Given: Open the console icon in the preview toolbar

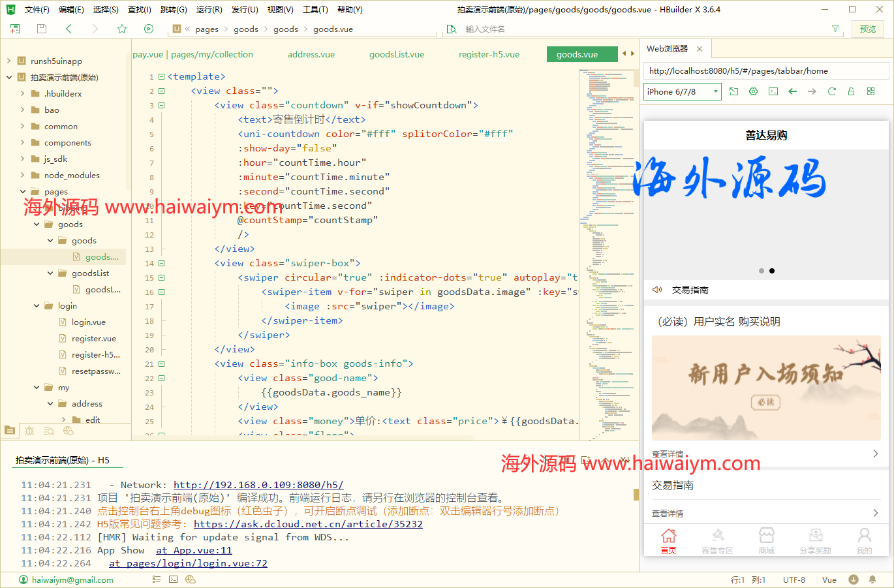Looking at the screenshot, I should click(x=773, y=91).
